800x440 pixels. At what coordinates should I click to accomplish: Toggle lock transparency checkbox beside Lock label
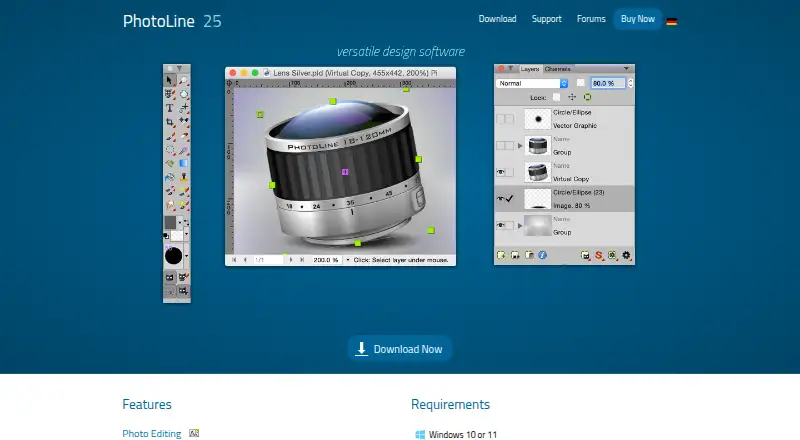pyautogui.click(x=557, y=97)
